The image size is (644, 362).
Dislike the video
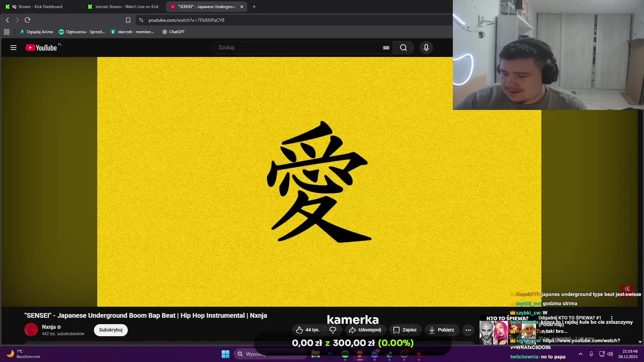click(333, 330)
